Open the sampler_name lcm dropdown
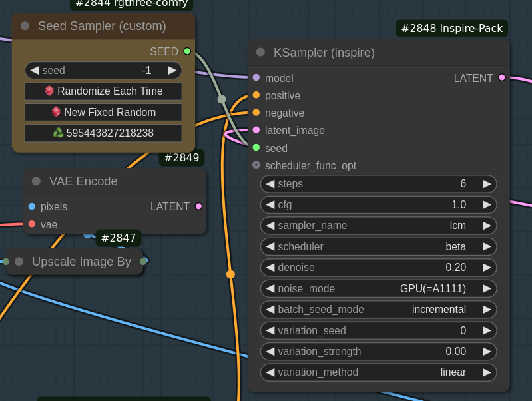 coord(378,226)
